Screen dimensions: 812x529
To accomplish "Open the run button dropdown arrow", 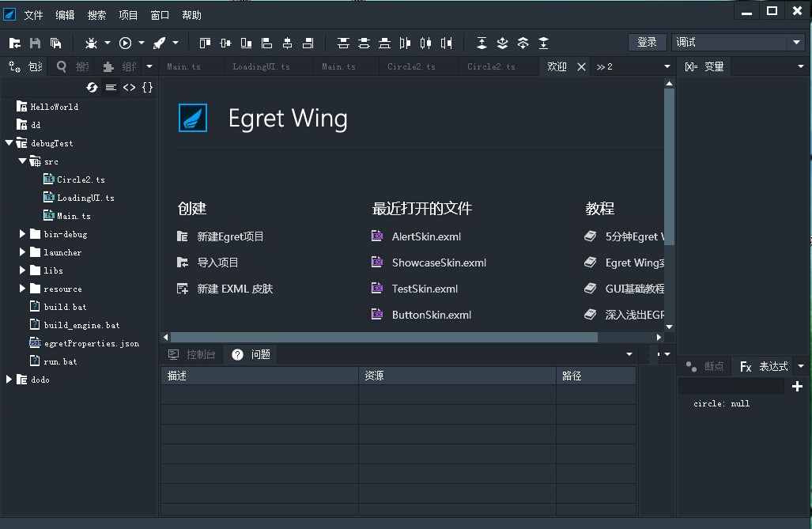I will point(142,43).
